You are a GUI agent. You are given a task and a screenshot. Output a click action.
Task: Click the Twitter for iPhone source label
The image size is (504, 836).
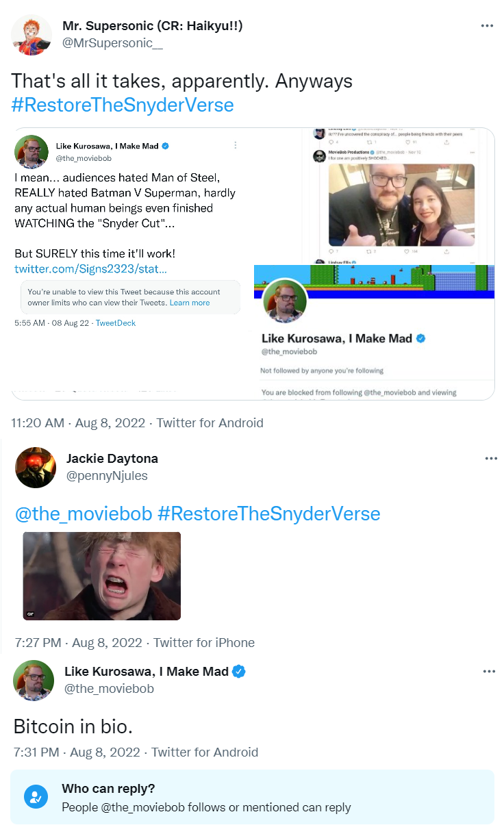point(204,643)
